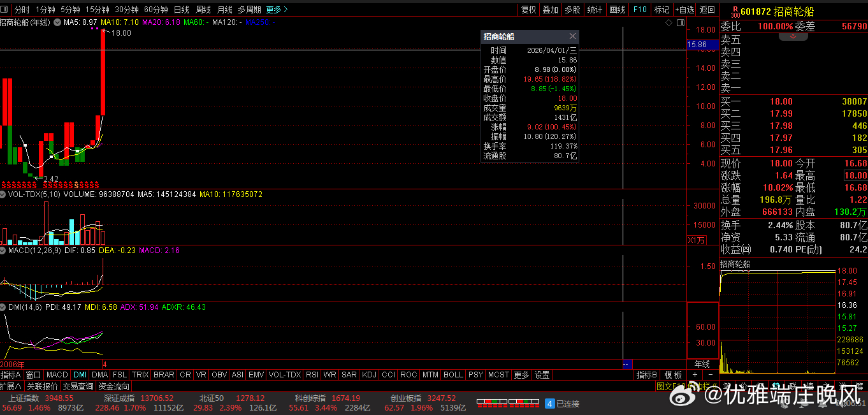Switch to 15分钟 chart period
The image size is (868, 415).
[98, 10]
